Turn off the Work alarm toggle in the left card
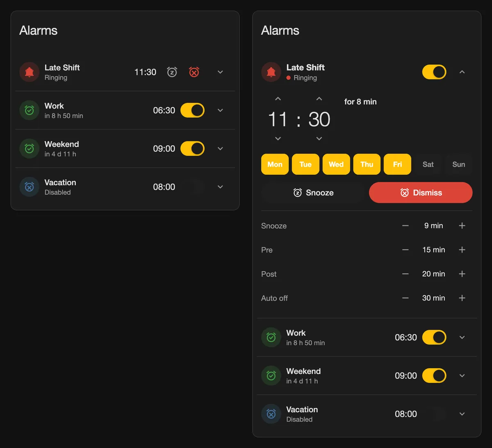492x448 pixels. click(x=193, y=110)
